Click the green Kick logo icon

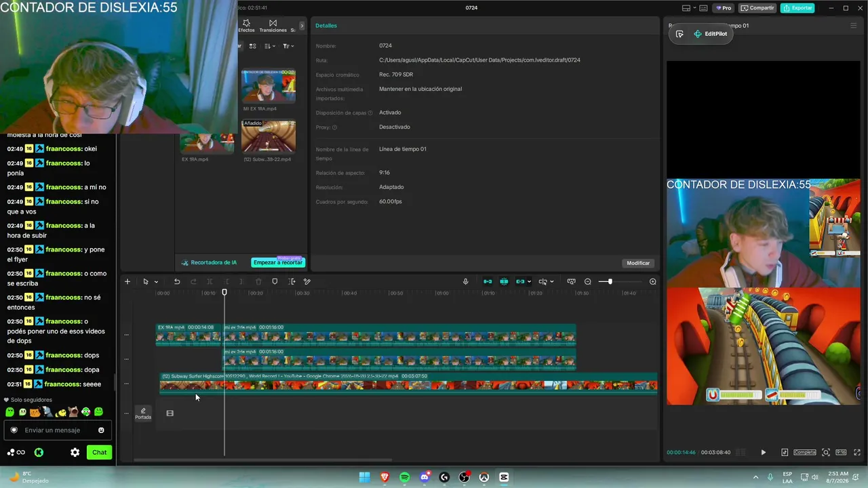click(x=39, y=452)
